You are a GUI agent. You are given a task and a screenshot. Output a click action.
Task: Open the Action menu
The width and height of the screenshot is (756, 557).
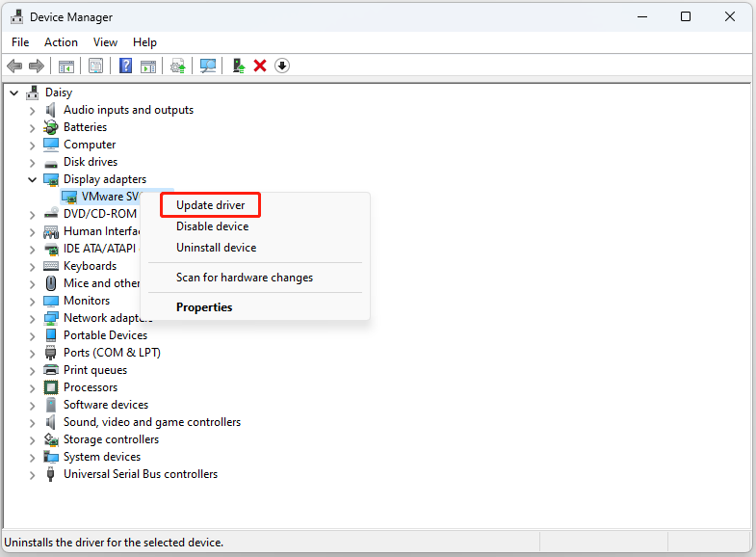pos(61,42)
